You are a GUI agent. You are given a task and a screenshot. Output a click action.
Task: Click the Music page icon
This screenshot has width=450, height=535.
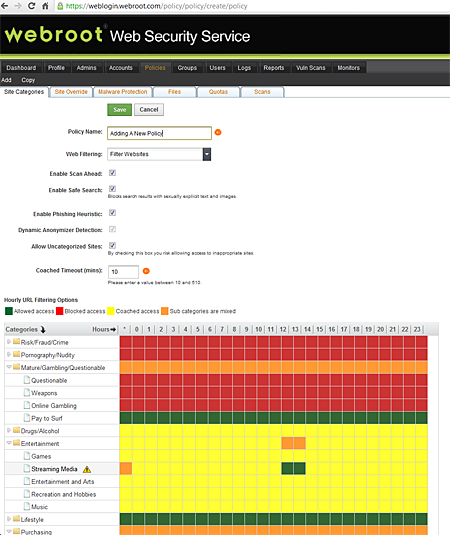(27, 506)
